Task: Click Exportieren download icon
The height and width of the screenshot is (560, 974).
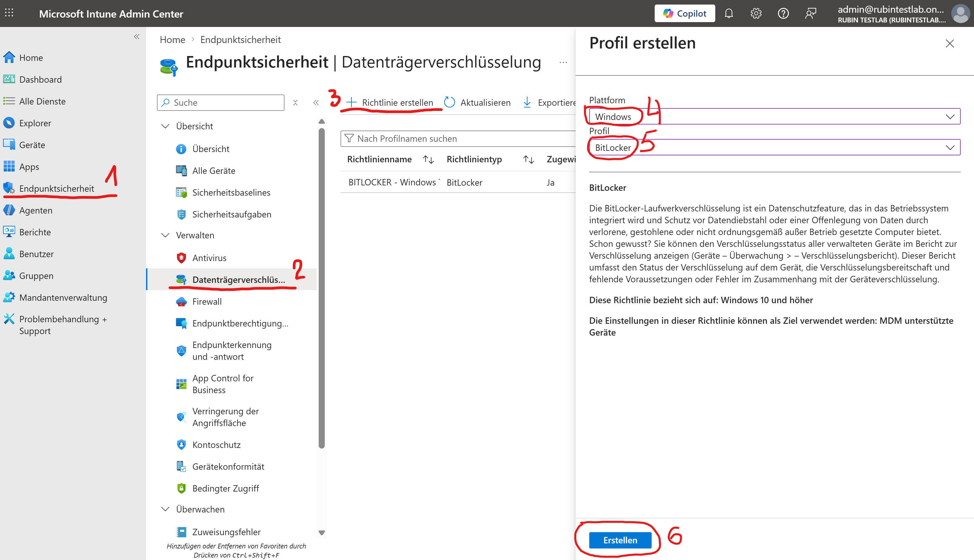Action: (x=527, y=102)
